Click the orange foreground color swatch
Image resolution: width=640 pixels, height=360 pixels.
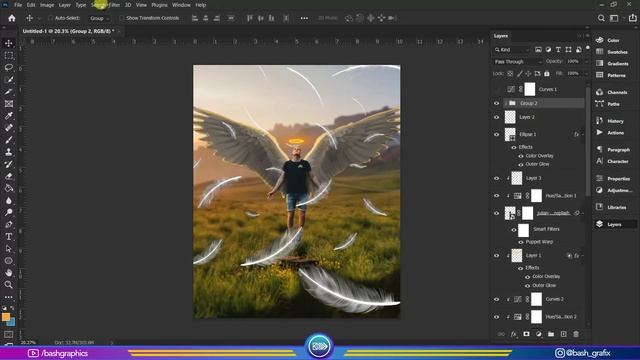pyautogui.click(x=5, y=317)
